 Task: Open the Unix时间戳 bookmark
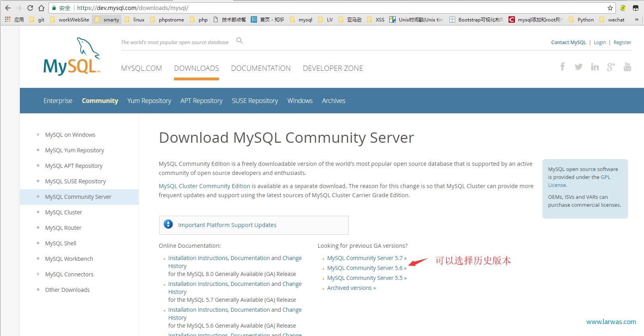417,19
